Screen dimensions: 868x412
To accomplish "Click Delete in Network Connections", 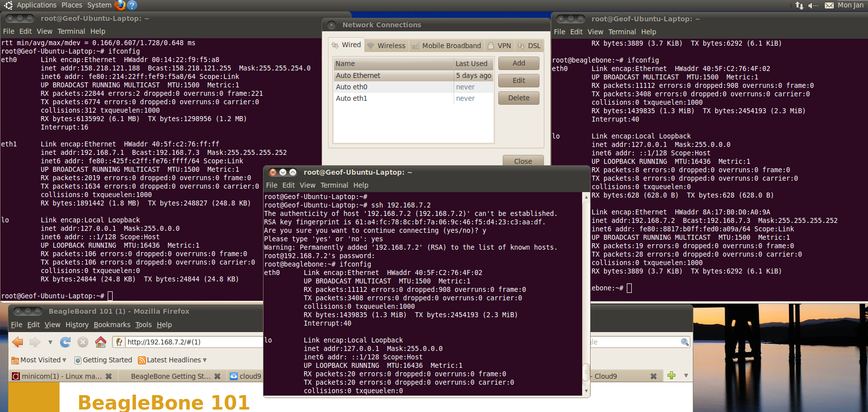I will 519,98.
